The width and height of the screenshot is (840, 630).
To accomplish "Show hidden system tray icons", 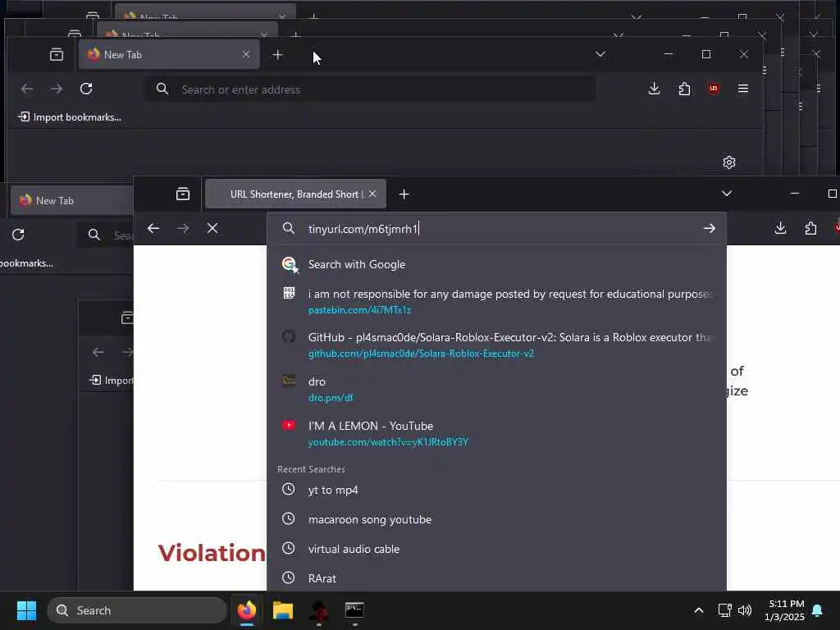I will pyautogui.click(x=699, y=610).
